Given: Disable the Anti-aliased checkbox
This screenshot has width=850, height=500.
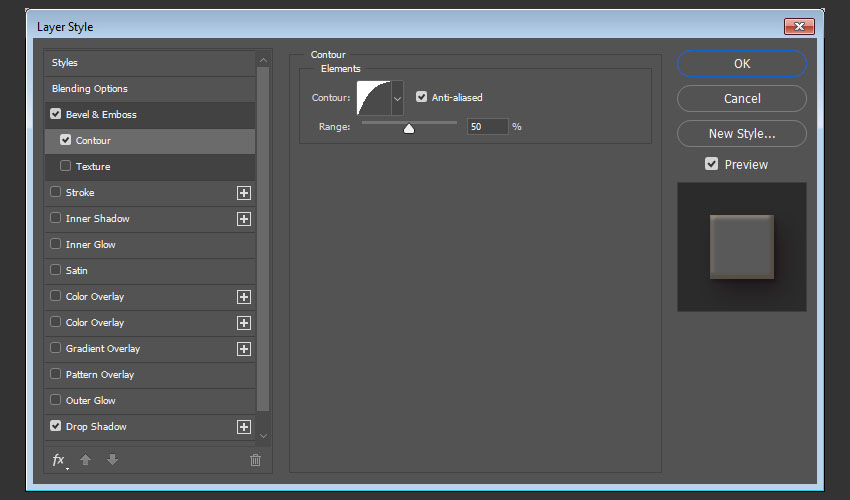Looking at the screenshot, I should pyautogui.click(x=422, y=97).
